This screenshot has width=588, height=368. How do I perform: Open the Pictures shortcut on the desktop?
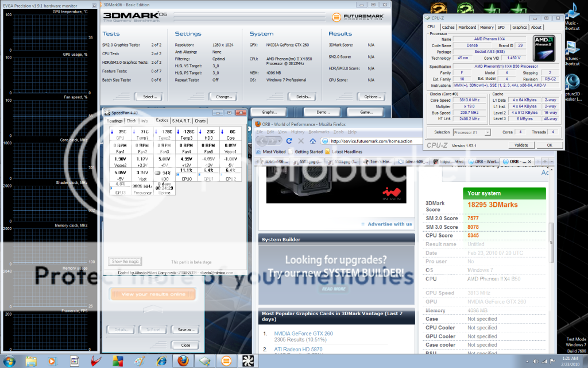pyautogui.click(x=572, y=53)
